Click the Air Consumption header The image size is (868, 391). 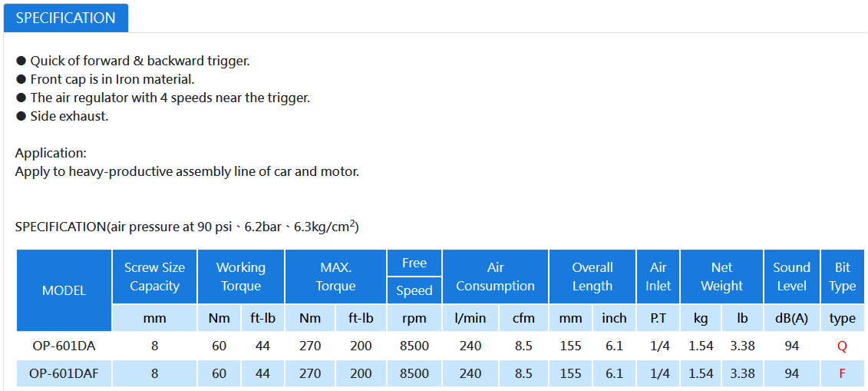click(496, 277)
